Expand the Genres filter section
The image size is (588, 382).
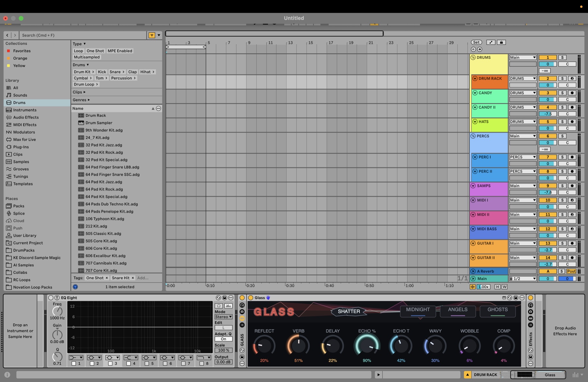pos(81,100)
